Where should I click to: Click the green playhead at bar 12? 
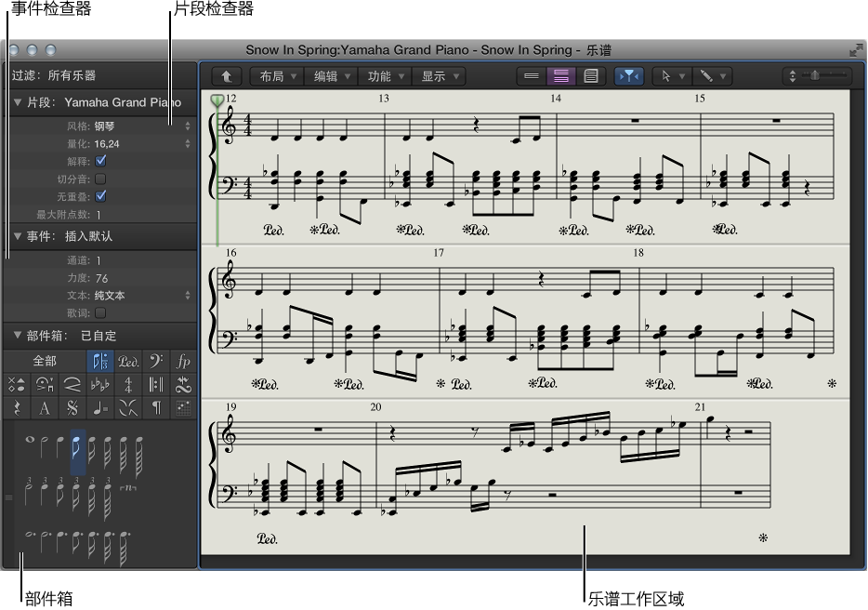click(x=217, y=100)
